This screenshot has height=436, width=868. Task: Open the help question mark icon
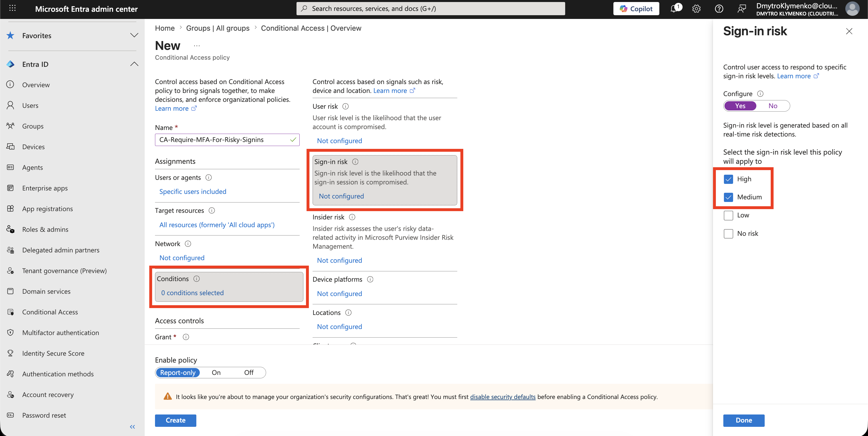point(719,9)
